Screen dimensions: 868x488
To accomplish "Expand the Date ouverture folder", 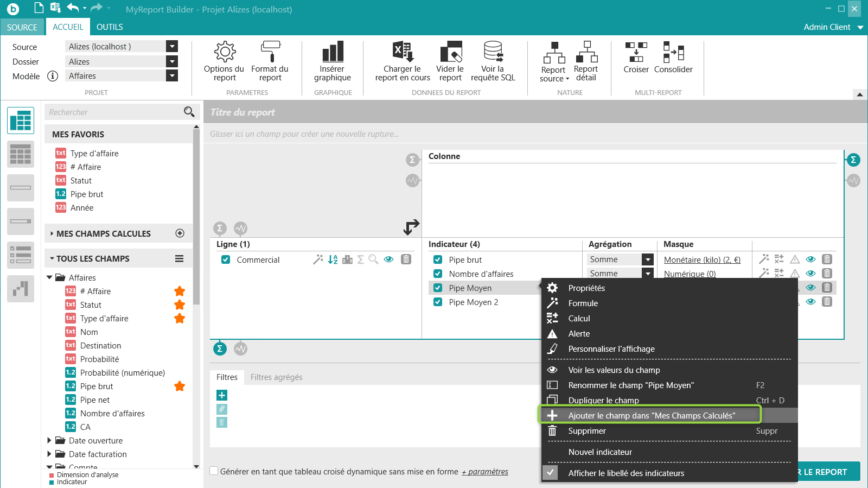I will [x=49, y=440].
